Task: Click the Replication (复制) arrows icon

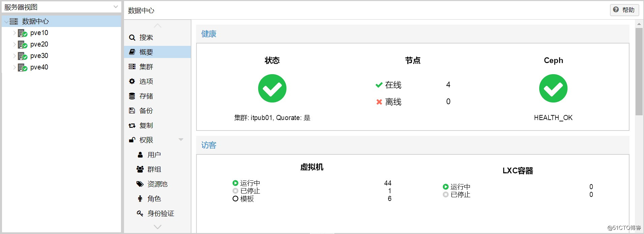Action: click(x=132, y=125)
